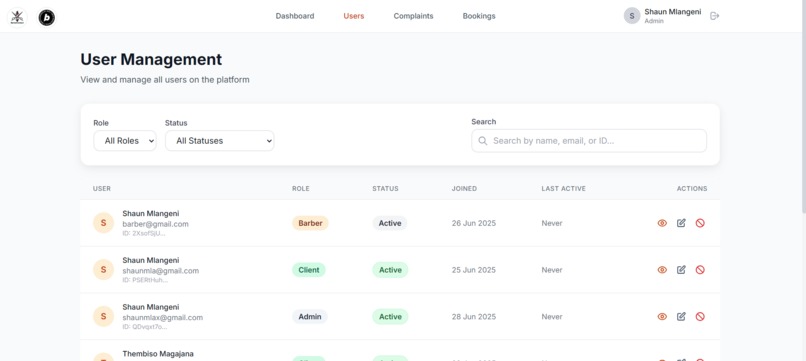Viewport: 806px width, 361px height.
Task: Block user shaunmla@gmail.com with the ban icon
Action: 700,270
